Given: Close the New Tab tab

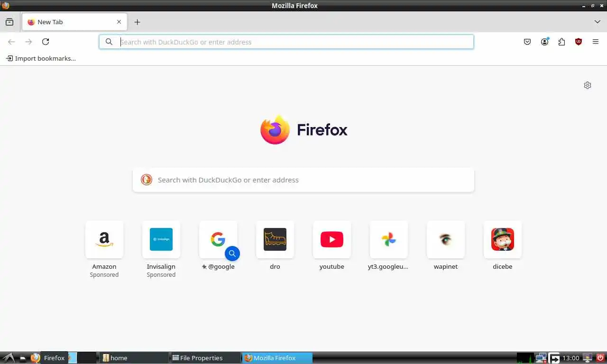Looking at the screenshot, I should (119, 22).
